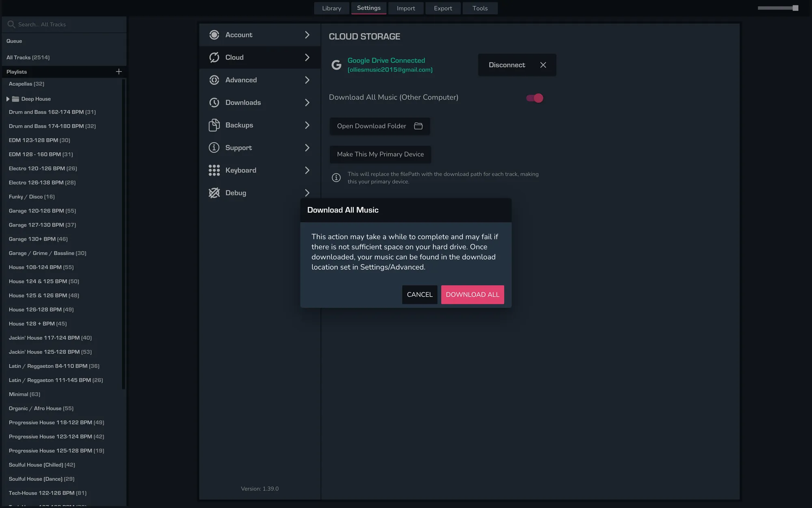Adjust the top-right zoom slider
812x508 pixels.
795,8
